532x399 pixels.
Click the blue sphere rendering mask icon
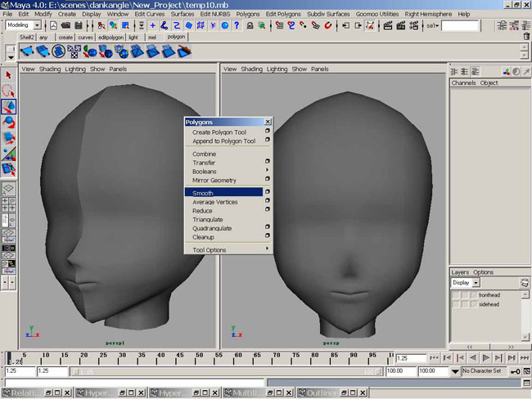(224, 25)
